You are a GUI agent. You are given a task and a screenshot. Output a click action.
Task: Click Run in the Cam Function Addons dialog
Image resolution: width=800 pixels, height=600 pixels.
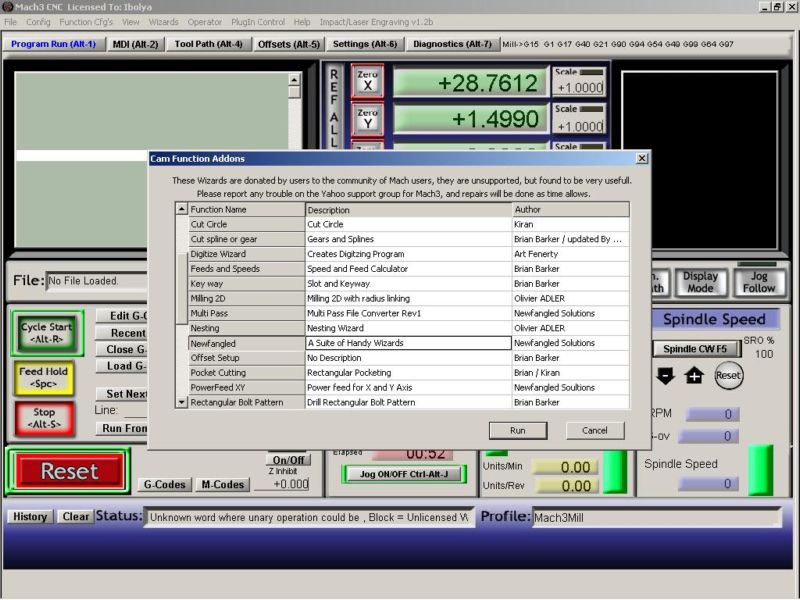point(517,430)
